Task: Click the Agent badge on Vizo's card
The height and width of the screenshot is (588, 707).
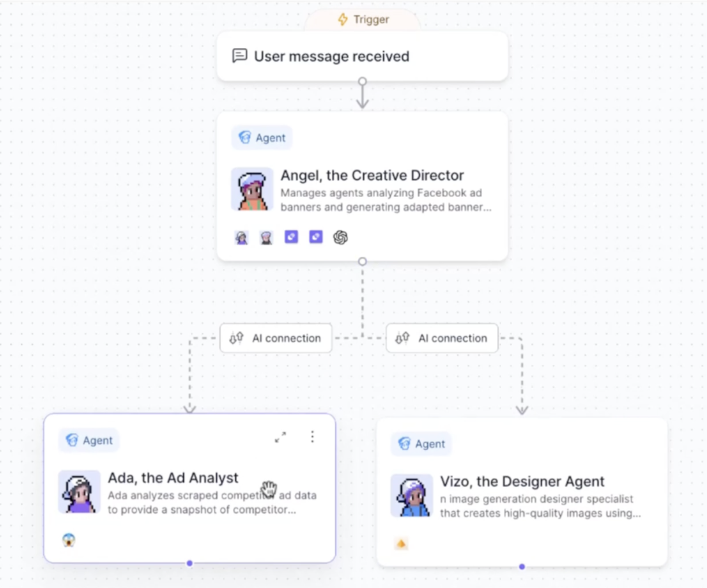Action: 421,444
